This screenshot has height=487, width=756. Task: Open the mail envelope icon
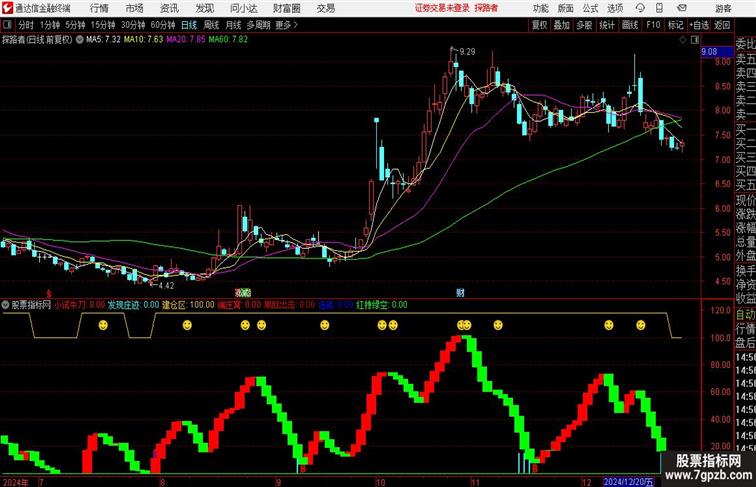click(x=682, y=8)
